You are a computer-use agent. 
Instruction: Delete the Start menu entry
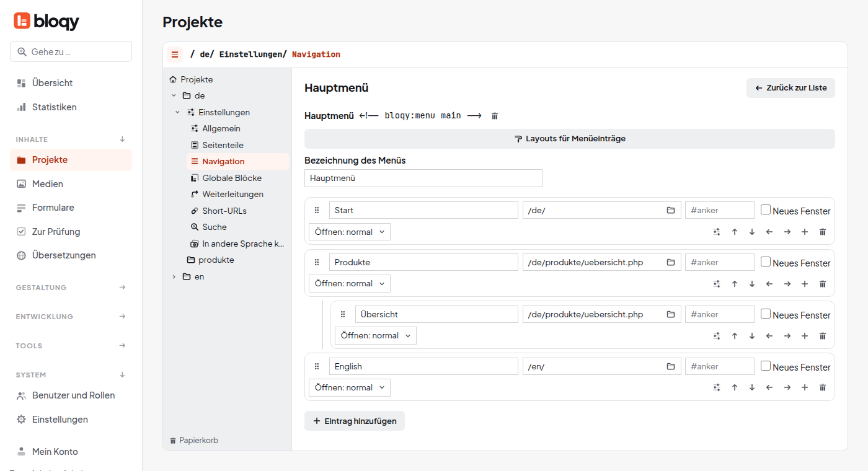(x=823, y=232)
